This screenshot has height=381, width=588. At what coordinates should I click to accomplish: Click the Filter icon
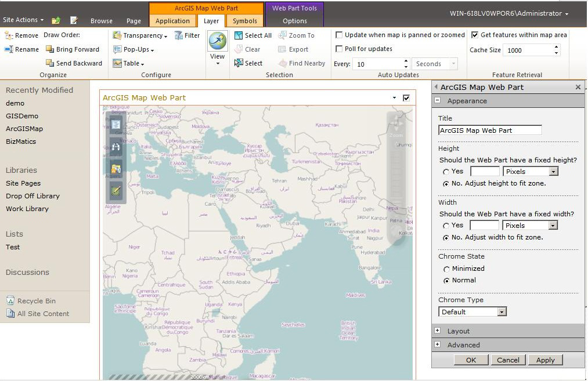point(179,35)
